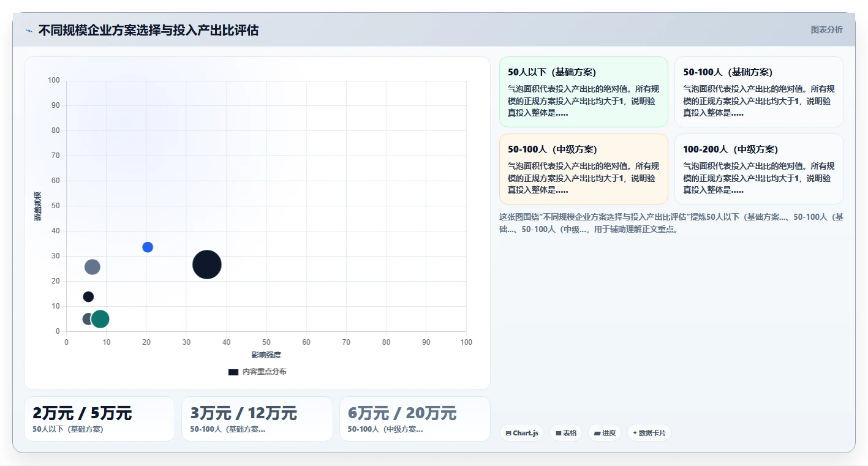Click the 覆盖范围 y-axis label

coord(38,206)
